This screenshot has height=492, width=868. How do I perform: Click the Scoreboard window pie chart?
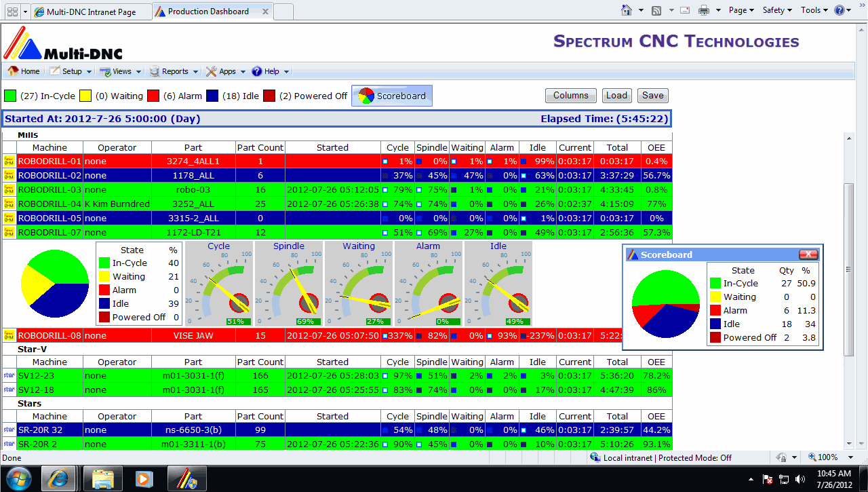(665, 303)
